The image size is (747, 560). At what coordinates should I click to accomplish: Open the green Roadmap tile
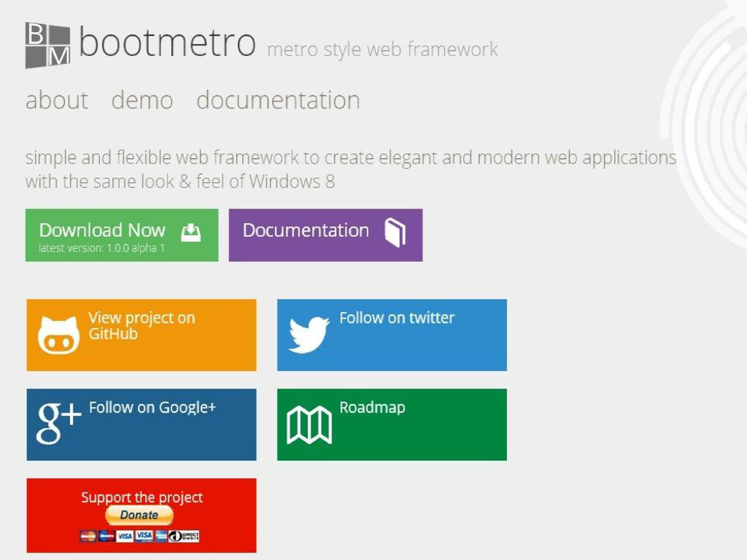pos(392,425)
